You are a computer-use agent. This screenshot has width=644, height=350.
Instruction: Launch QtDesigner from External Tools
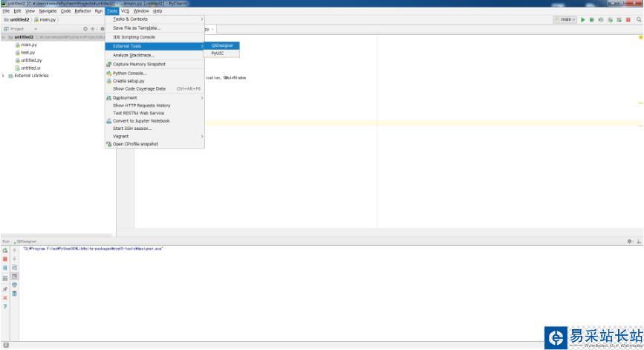pyautogui.click(x=222, y=45)
